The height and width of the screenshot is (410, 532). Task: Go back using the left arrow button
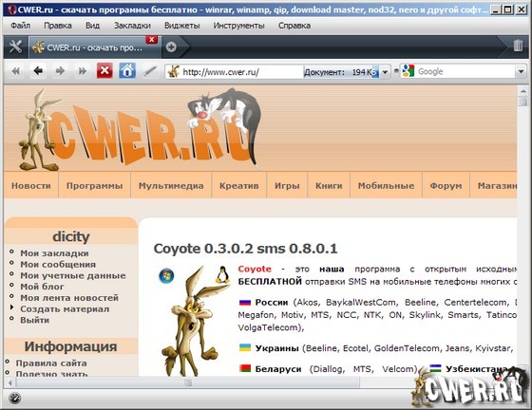38,71
